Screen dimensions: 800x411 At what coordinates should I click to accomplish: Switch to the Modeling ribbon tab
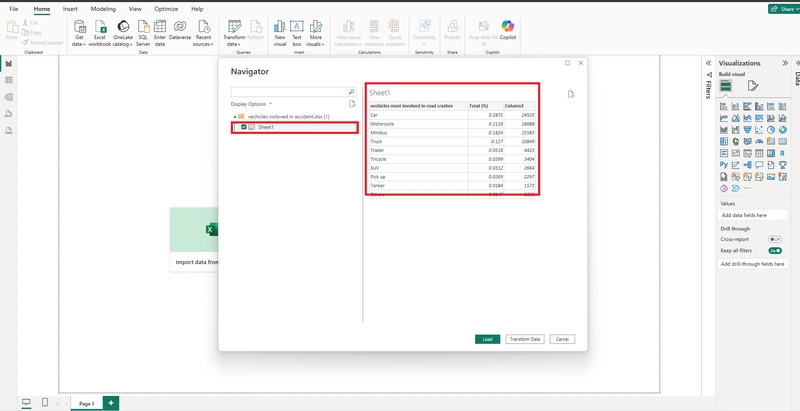(102, 8)
